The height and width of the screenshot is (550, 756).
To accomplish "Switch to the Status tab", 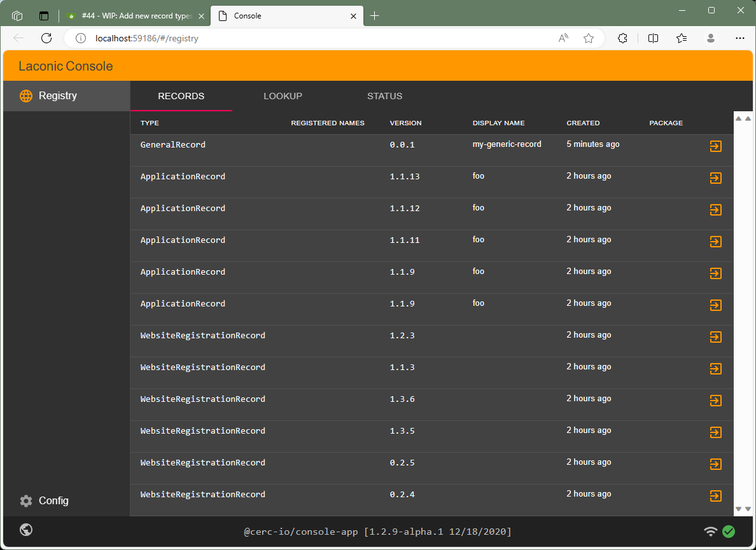I will click(x=384, y=96).
